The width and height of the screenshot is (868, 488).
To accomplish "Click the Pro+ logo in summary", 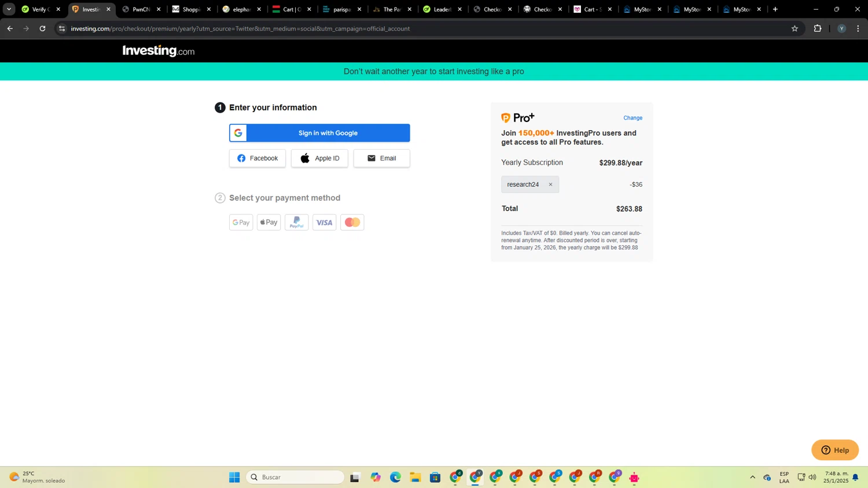I will tap(518, 118).
